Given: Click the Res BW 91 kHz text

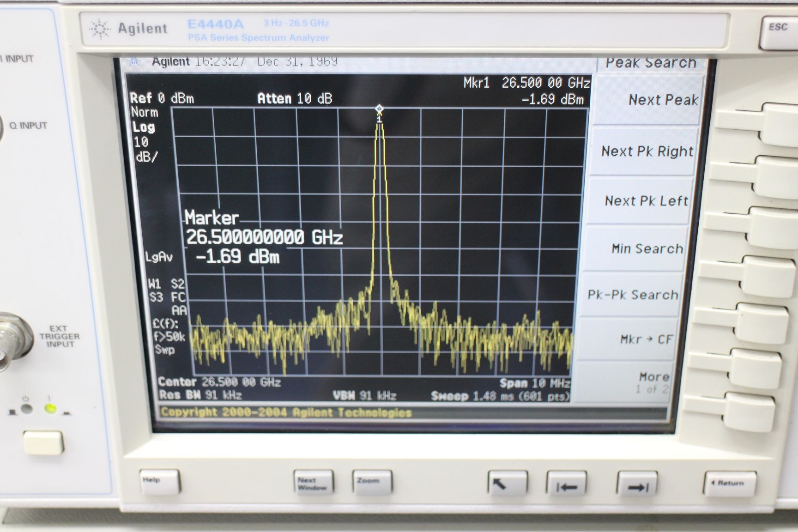Looking at the screenshot, I should coord(200,395).
